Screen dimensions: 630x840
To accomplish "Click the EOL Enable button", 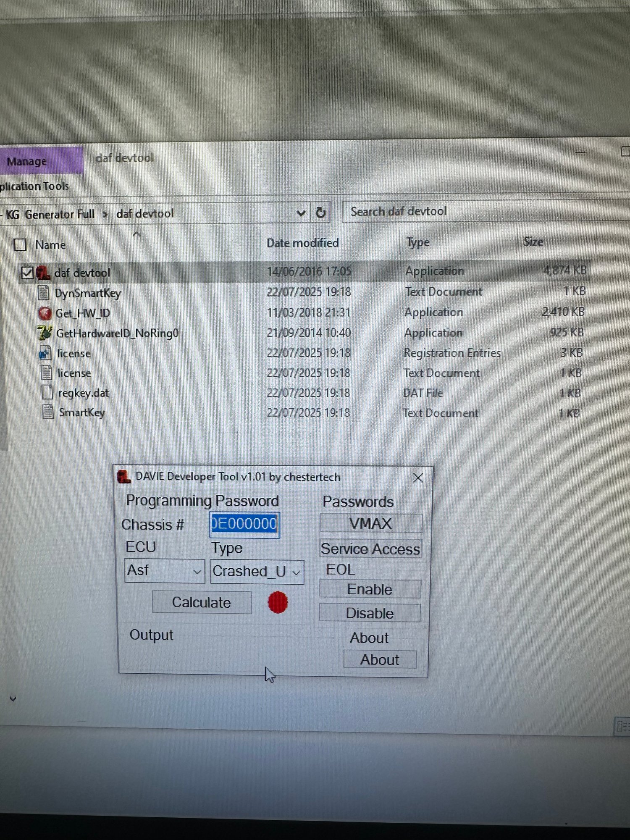I will (x=370, y=589).
